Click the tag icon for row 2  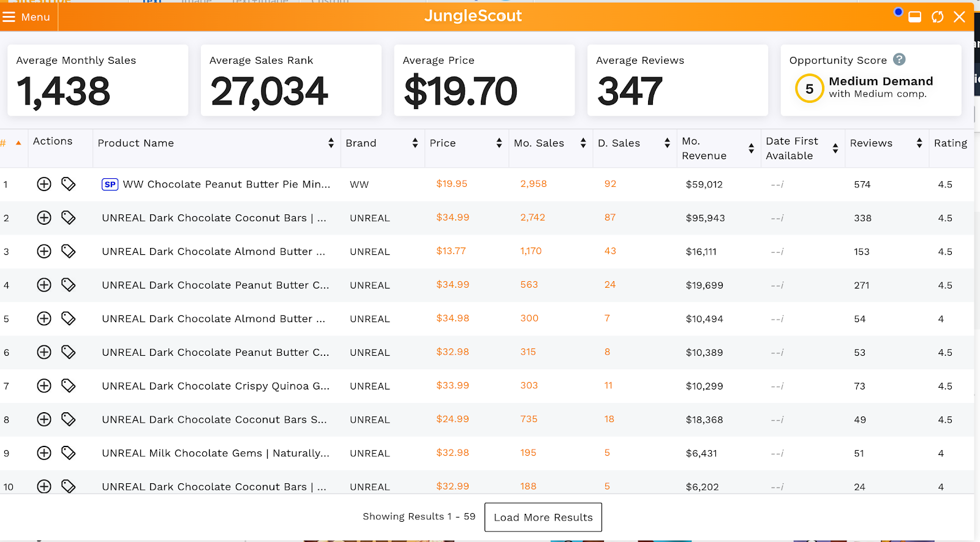[x=69, y=218]
